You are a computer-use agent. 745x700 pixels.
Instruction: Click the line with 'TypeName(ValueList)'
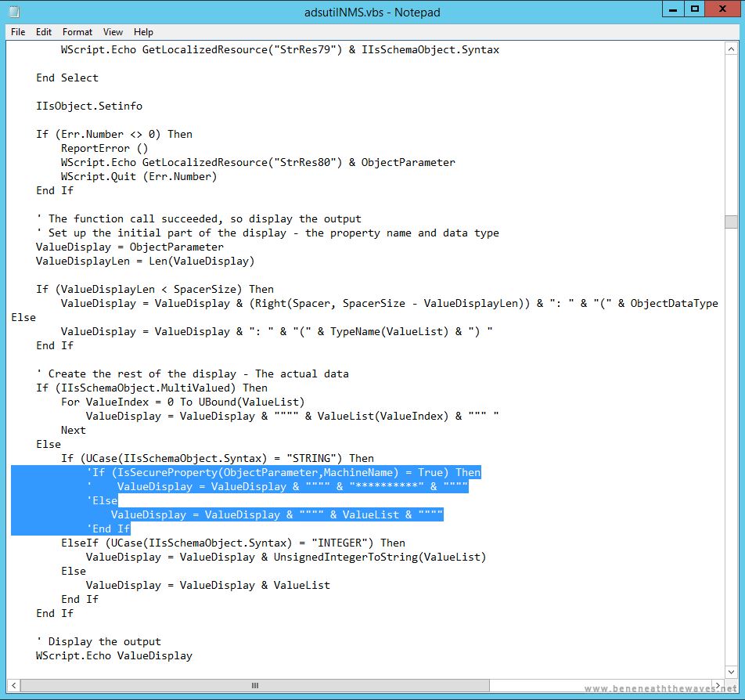pos(276,331)
